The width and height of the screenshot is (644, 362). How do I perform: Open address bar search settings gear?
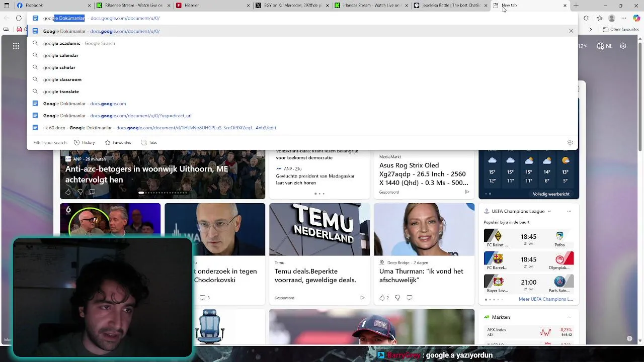tap(570, 142)
